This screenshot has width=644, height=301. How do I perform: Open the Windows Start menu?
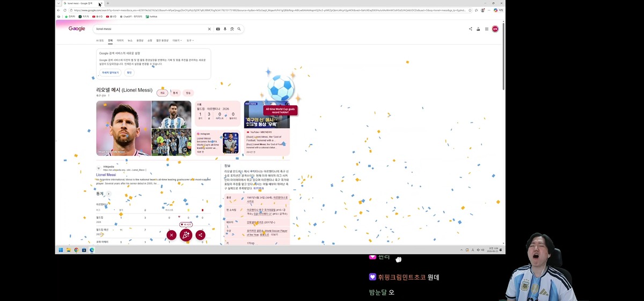point(61,250)
